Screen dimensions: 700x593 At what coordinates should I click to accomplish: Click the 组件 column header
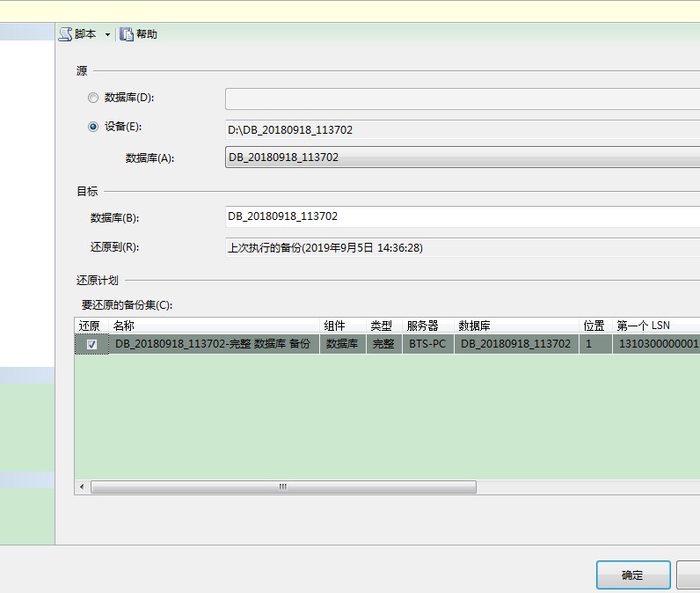(343, 326)
